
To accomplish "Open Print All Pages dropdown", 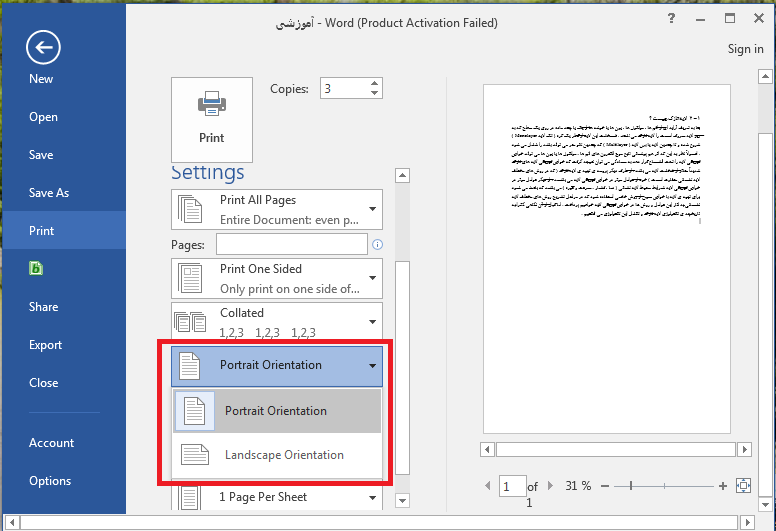I will point(277,209).
